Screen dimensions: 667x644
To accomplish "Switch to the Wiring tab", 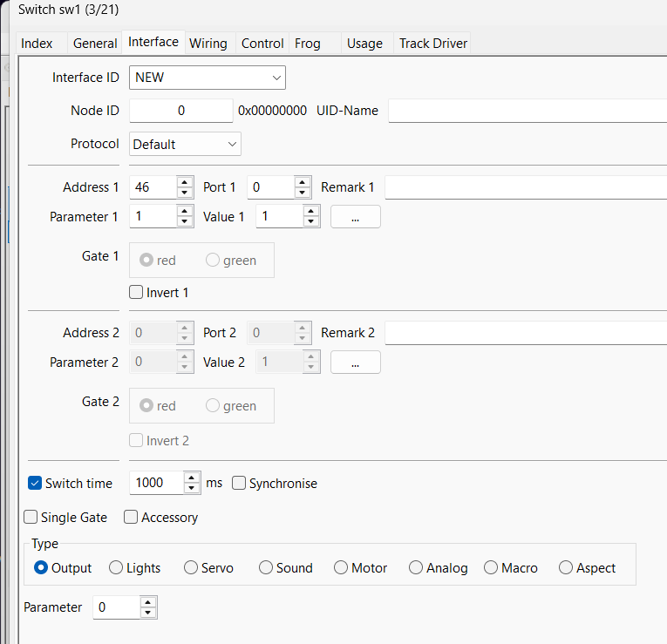I will pyautogui.click(x=208, y=43).
